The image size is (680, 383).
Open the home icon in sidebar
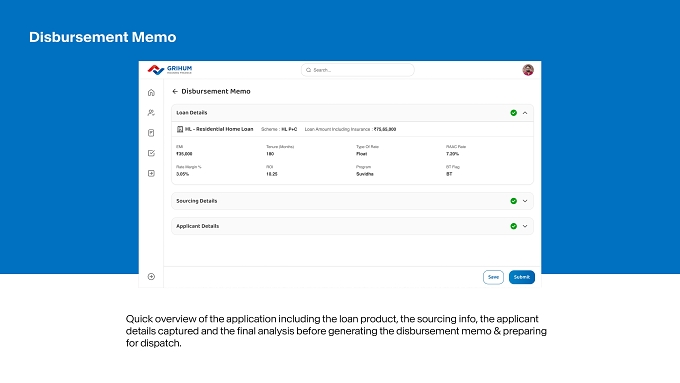pyautogui.click(x=151, y=92)
